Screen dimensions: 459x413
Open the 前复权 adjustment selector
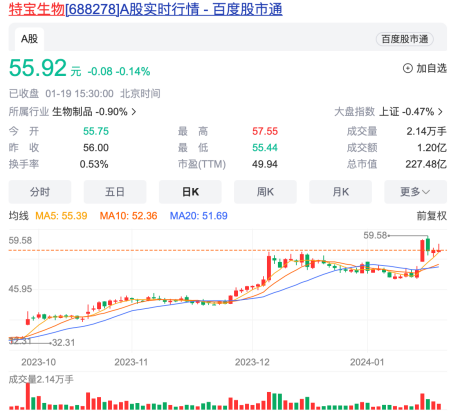432,216
